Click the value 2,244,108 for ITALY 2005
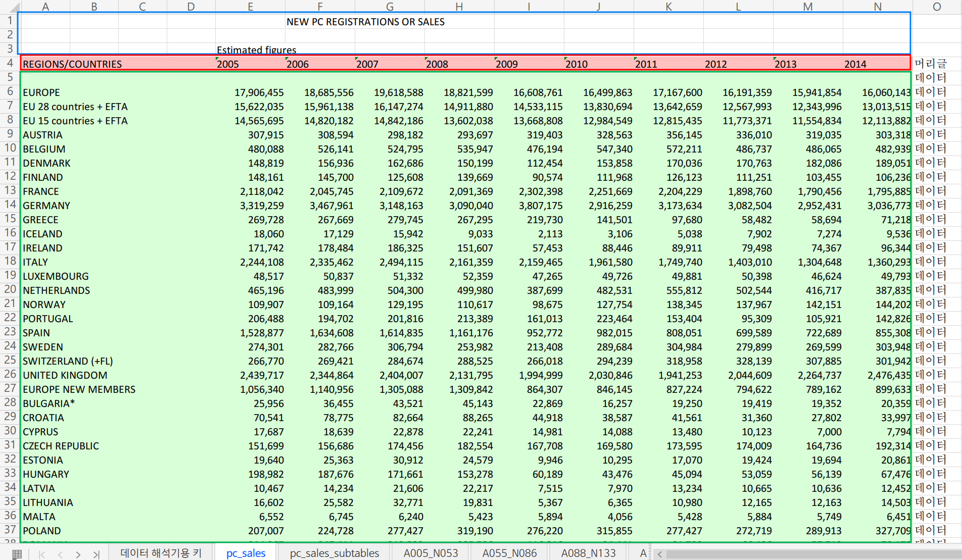This screenshot has width=962, height=560. (x=262, y=262)
